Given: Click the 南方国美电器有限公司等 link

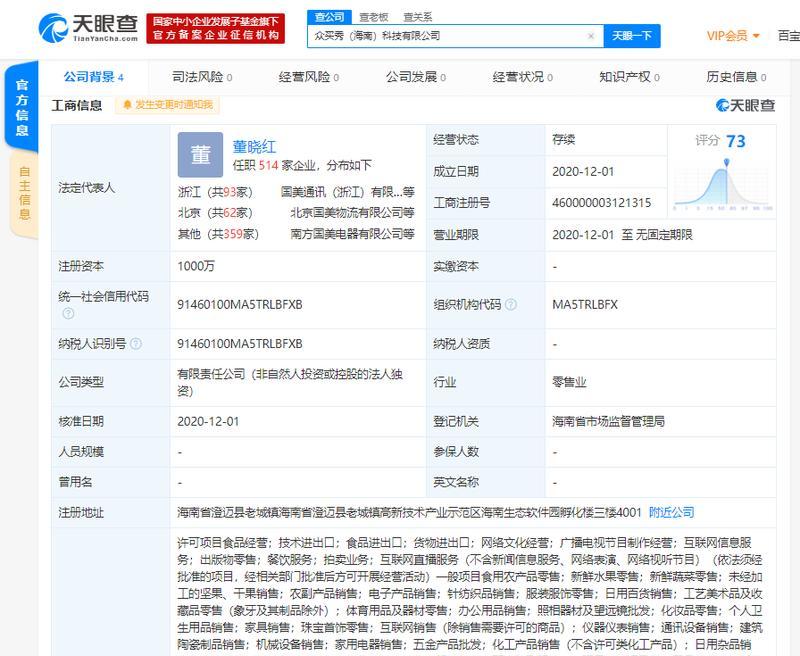Looking at the screenshot, I should pyautogui.click(x=352, y=234).
